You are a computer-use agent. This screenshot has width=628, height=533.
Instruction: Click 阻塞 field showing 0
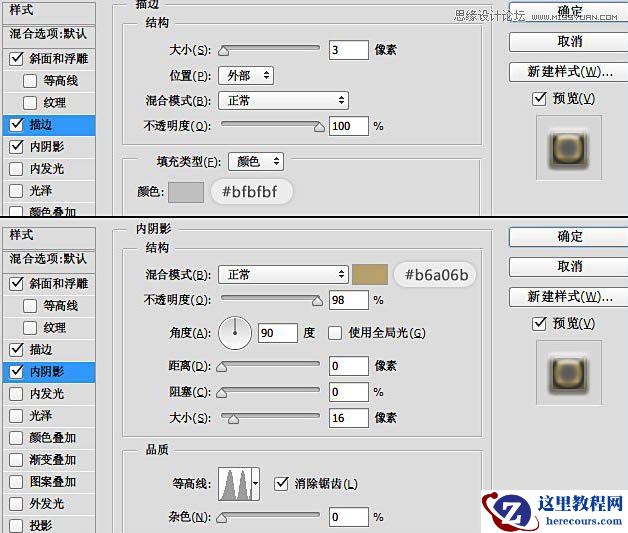(x=348, y=392)
